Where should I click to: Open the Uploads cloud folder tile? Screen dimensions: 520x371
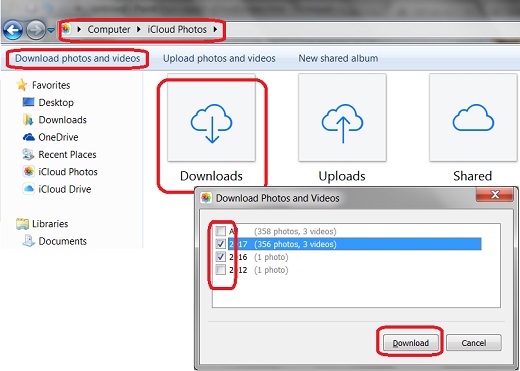(x=342, y=118)
